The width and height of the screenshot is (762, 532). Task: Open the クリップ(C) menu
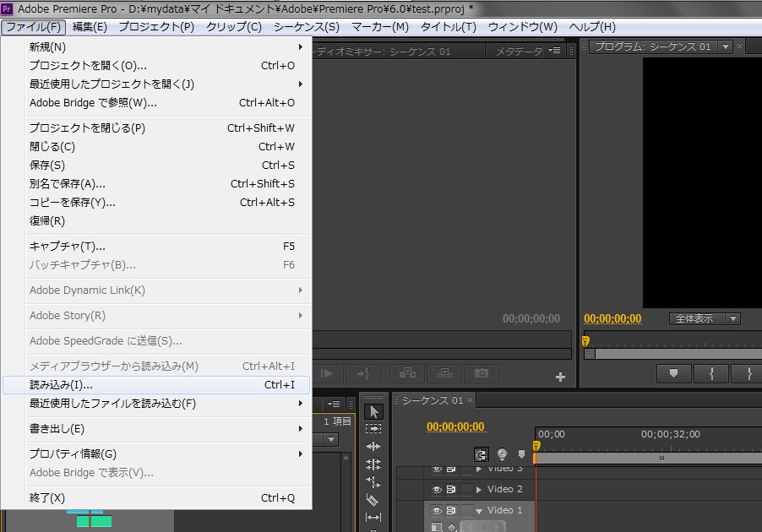tap(234, 27)
